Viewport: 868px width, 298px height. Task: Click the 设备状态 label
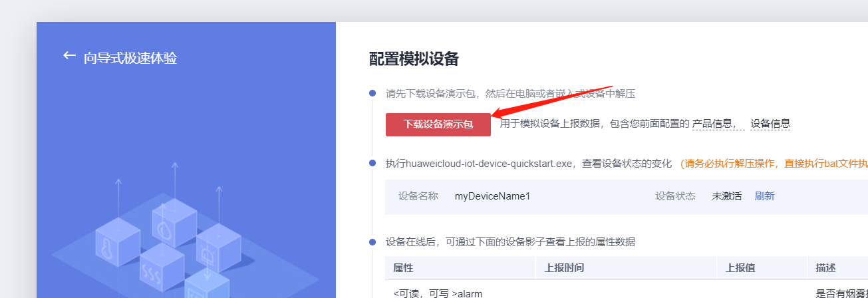tap(675, 196)
